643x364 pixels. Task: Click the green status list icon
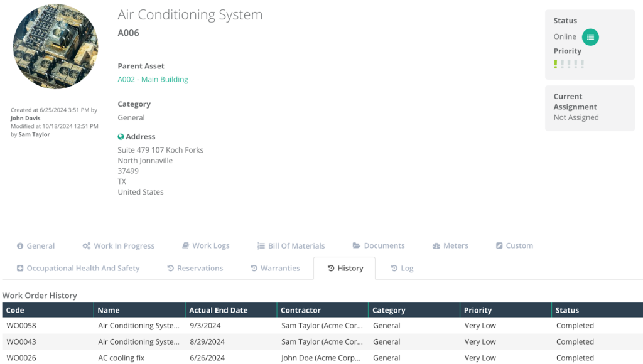[590, 37]
